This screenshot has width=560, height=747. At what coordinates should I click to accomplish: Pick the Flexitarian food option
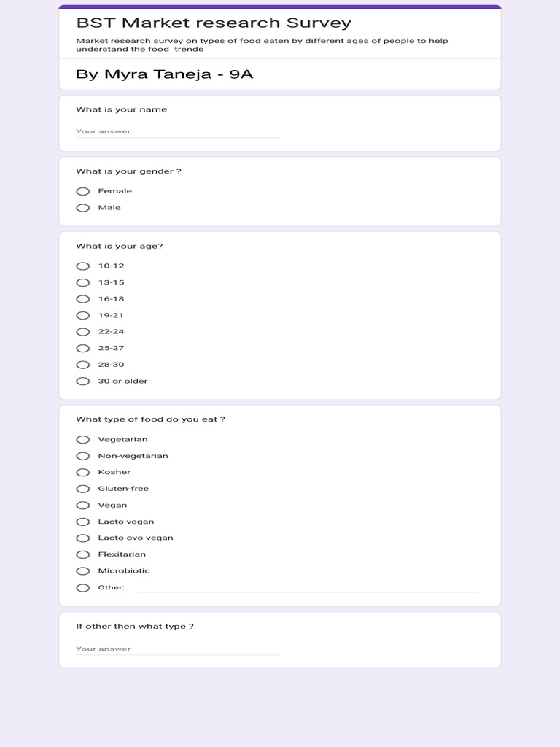(83, 554)
